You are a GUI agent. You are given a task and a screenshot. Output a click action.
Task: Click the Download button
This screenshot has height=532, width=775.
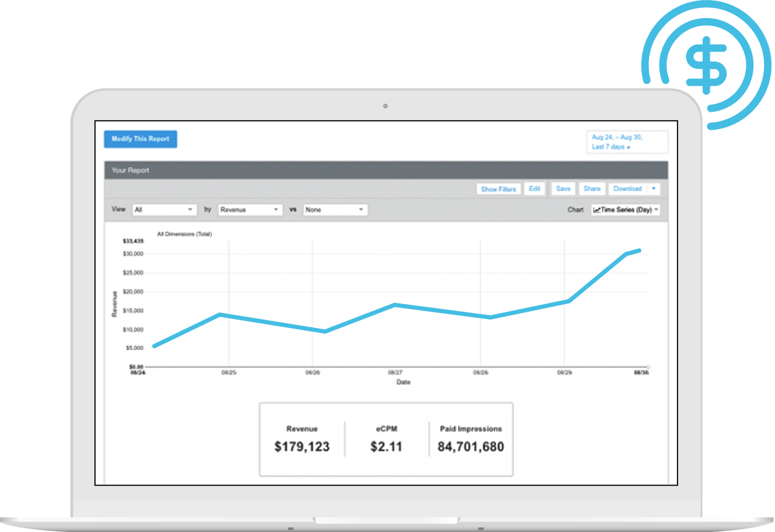point(627,189)
